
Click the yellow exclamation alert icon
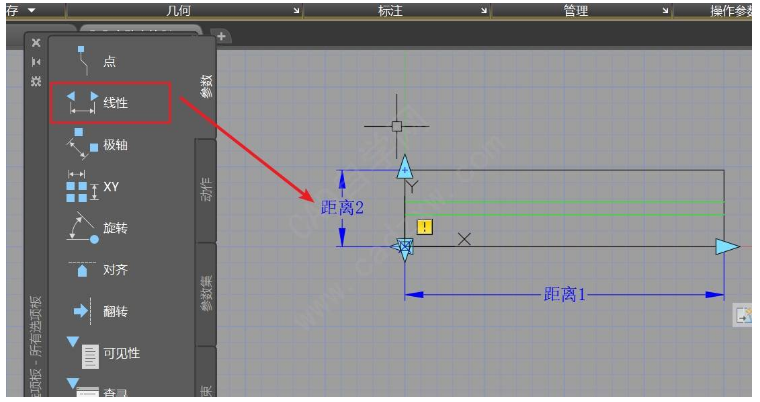tap(425, 227)
